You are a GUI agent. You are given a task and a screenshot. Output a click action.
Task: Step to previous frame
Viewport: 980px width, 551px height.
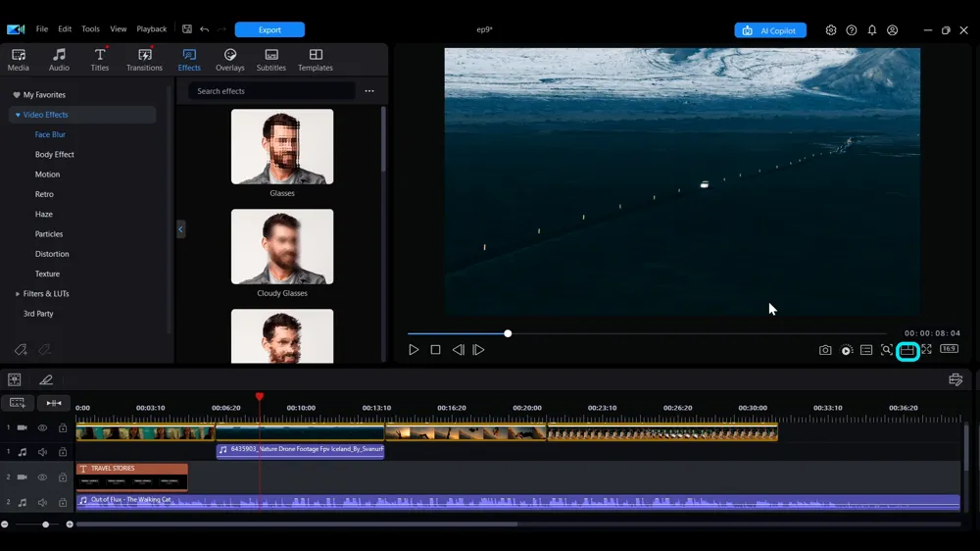(x=458, y=350)
